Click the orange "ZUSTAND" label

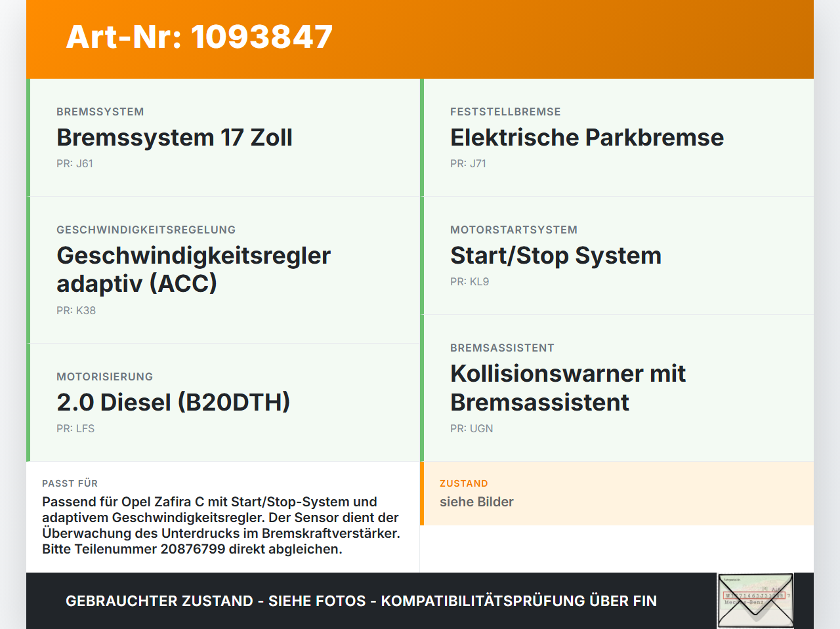coord(464,484)
